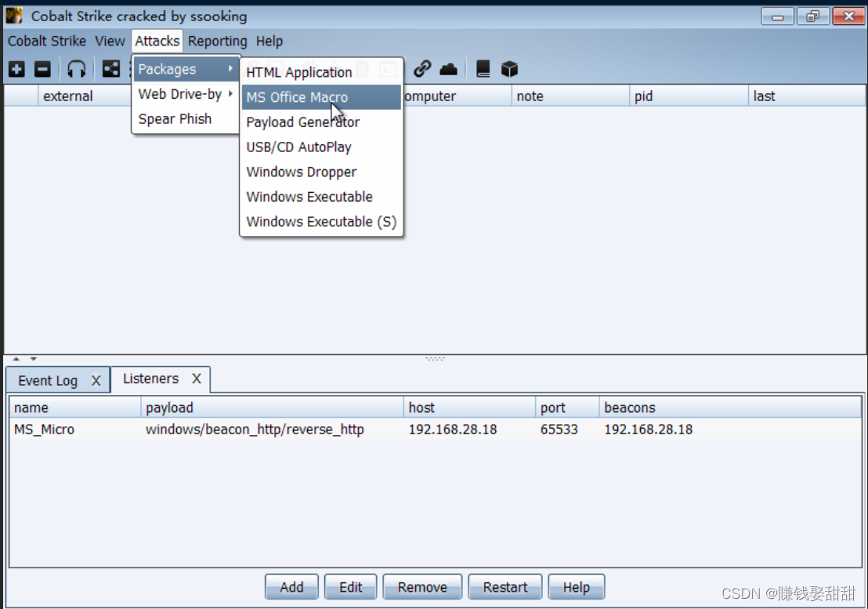
Task: Close the Listeners tab
Action: tap(197, 379)
